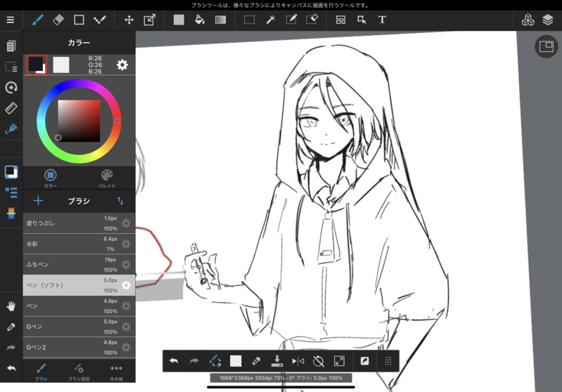Click transparent color in floating toolbar
Screen dimensions: 562x392
tap(236, 361)
